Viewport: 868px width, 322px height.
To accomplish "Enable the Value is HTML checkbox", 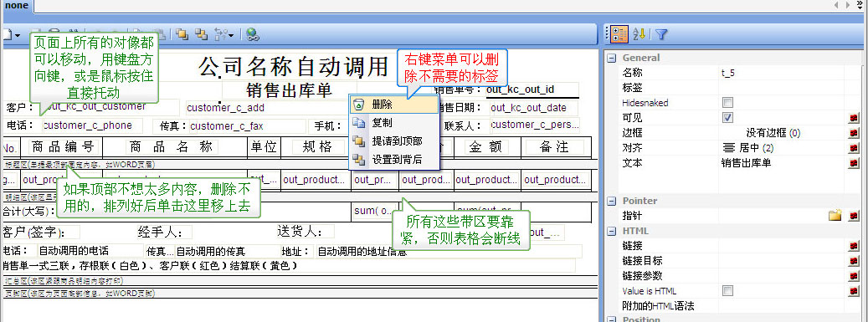I will coord(728,290).
